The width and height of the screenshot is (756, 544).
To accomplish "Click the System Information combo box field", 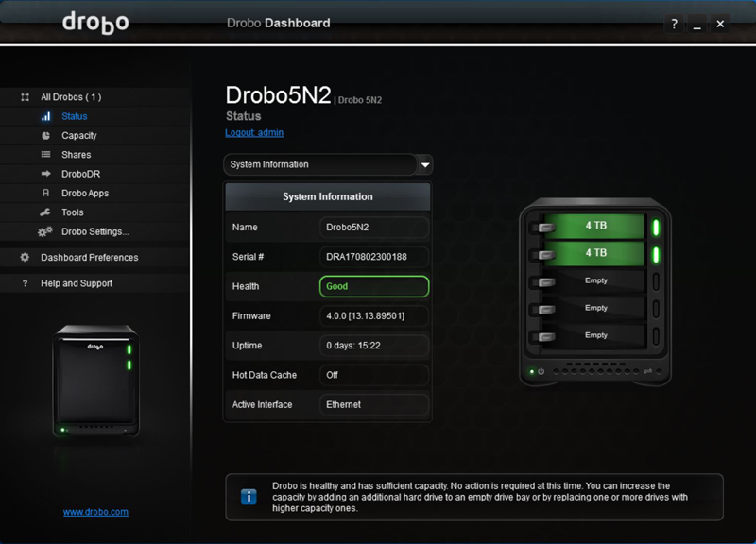I will click(x=320, y=164).
